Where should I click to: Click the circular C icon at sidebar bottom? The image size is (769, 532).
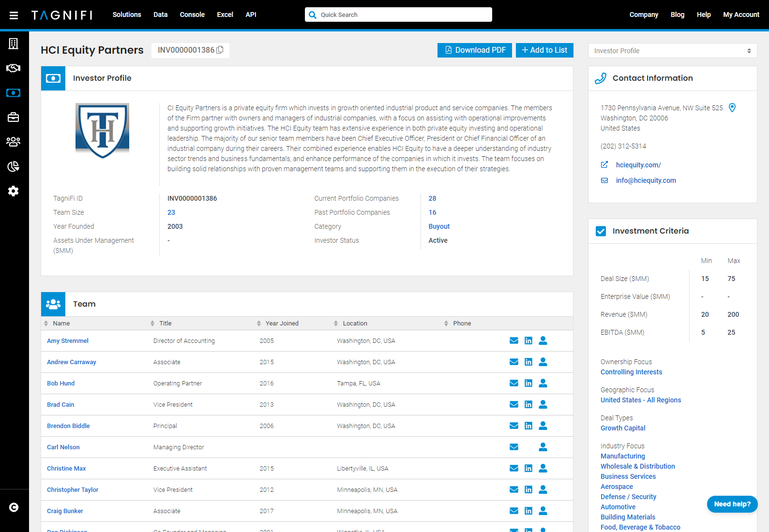(x=14, y=507)
